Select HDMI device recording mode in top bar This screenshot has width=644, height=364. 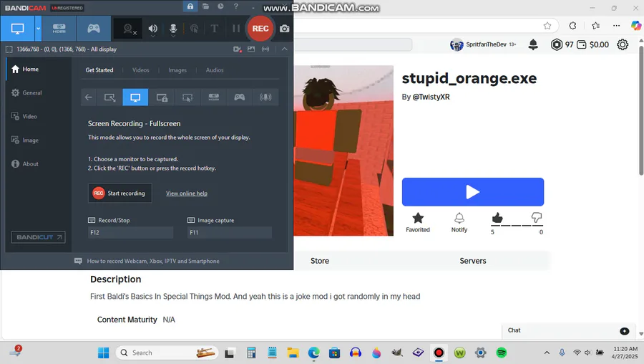[x=59, y=29]
